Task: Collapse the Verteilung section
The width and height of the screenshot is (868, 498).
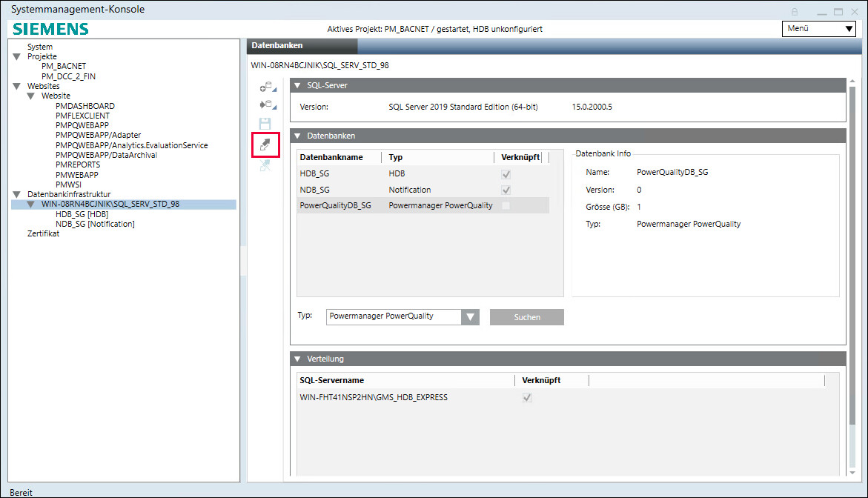Action: pos(297,359)
